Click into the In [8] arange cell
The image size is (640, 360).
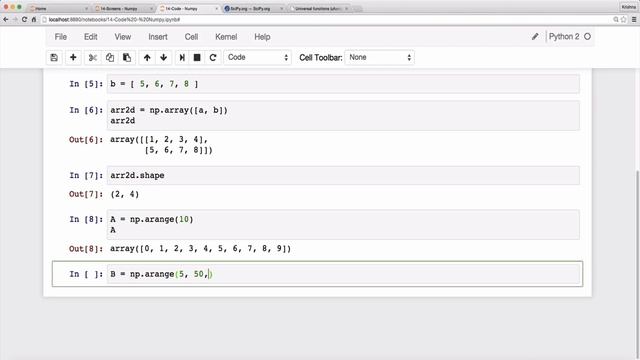click(x=343, y=224)
